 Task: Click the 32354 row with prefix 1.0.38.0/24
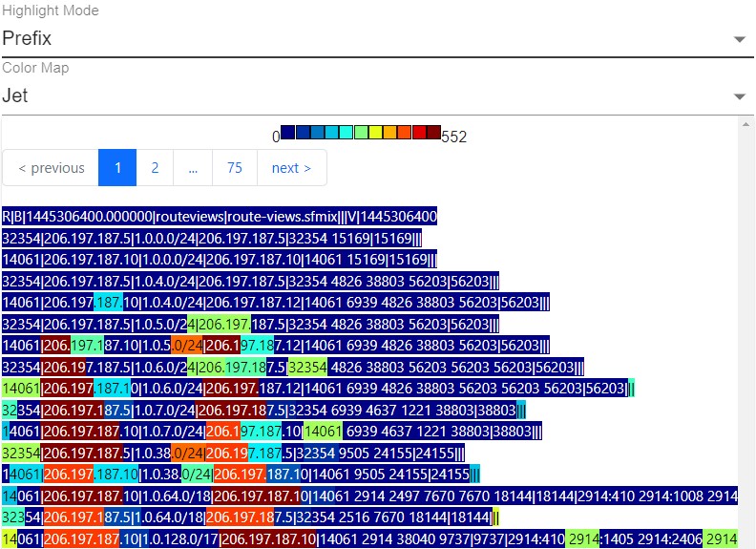233,453
